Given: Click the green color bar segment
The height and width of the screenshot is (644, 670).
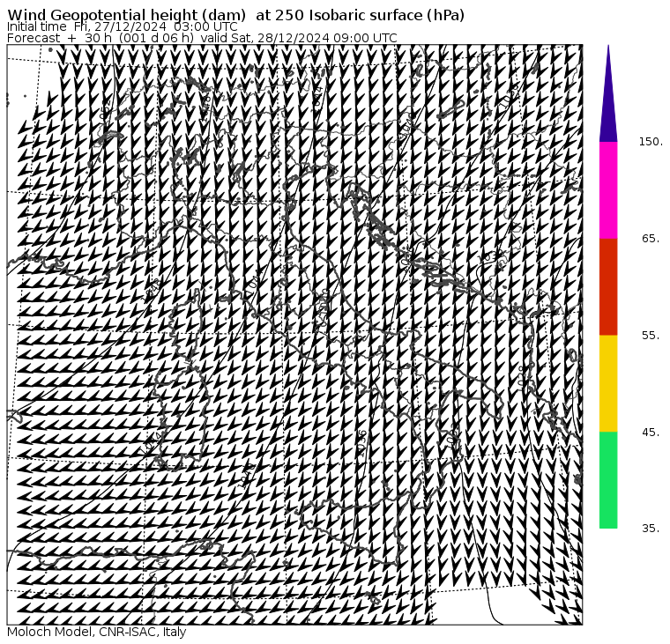Looking at the screenshot, I should coord(608,480).
